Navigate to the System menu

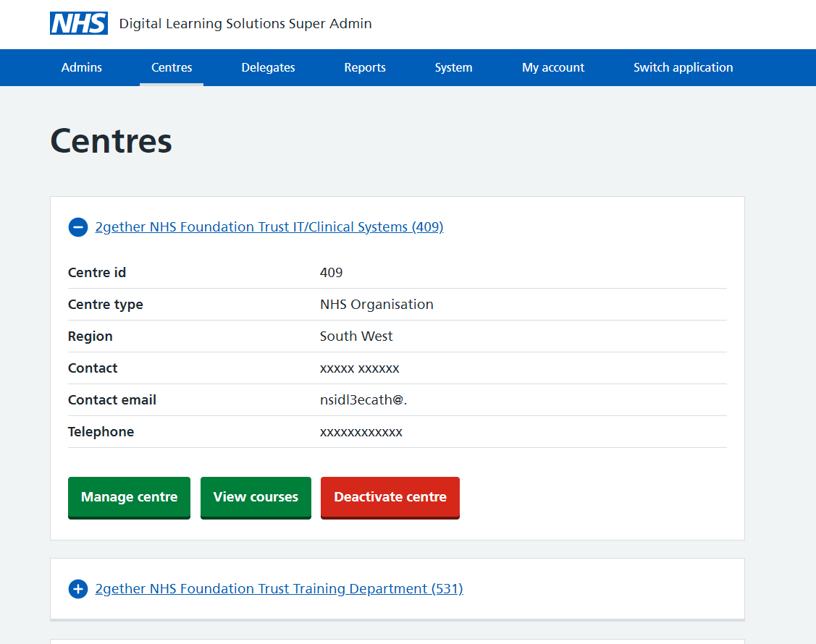click(x=454, y=67)
